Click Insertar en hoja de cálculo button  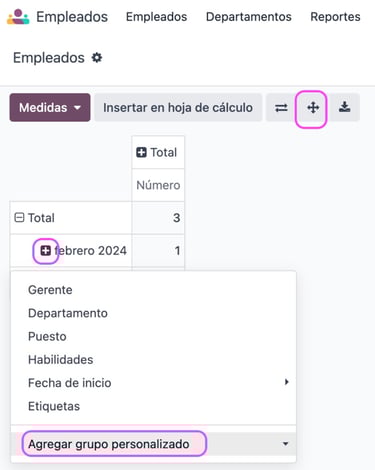pyautogui.click(x=178, y=107)
